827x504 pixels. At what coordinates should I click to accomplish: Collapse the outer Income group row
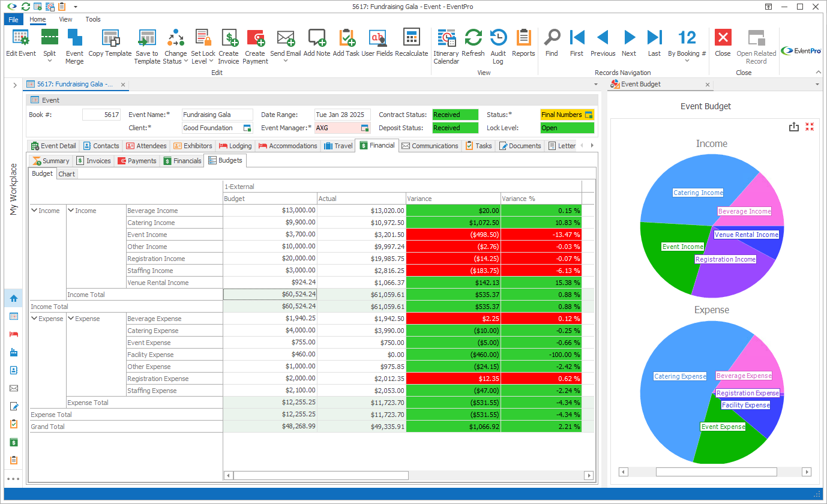(34, 211)
